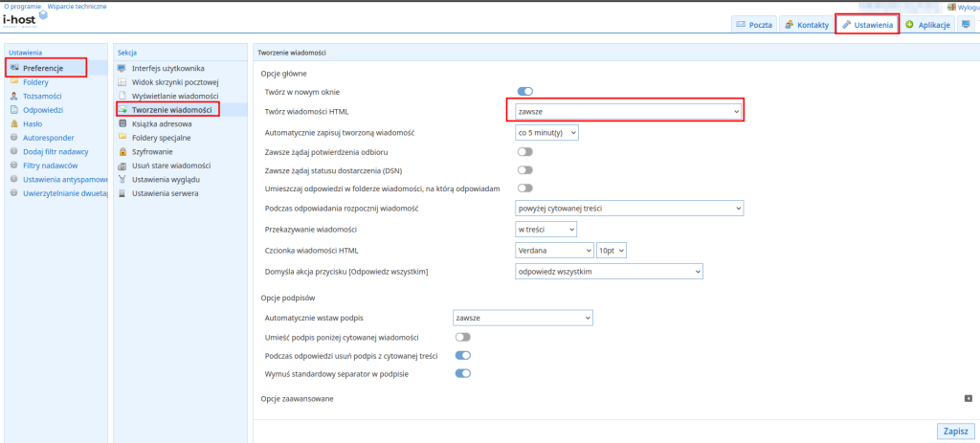This screenshot has height=443, width=980.
Task: Disable the Twórz w nowym oknie toggle
Action: coord(524,92)
